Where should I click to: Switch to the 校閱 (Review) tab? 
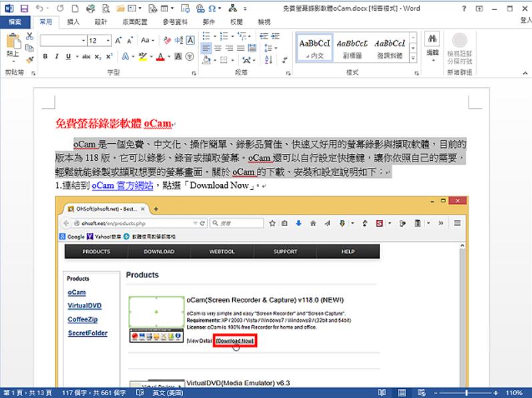pyautogui.click(x=236, y=22)
